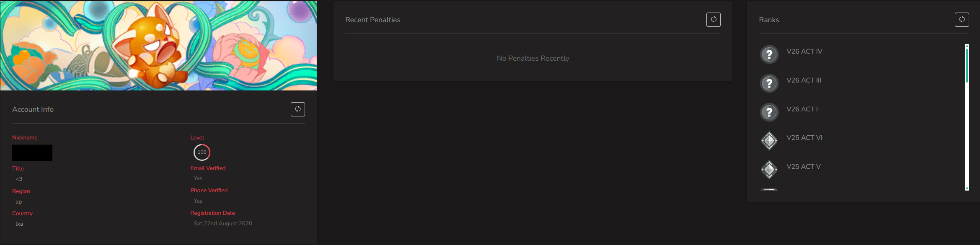Screen dimensions: 980x245
Task: Click the V25 ACT V rank badge
Action: pyautogui.click(x=769, y=170)
